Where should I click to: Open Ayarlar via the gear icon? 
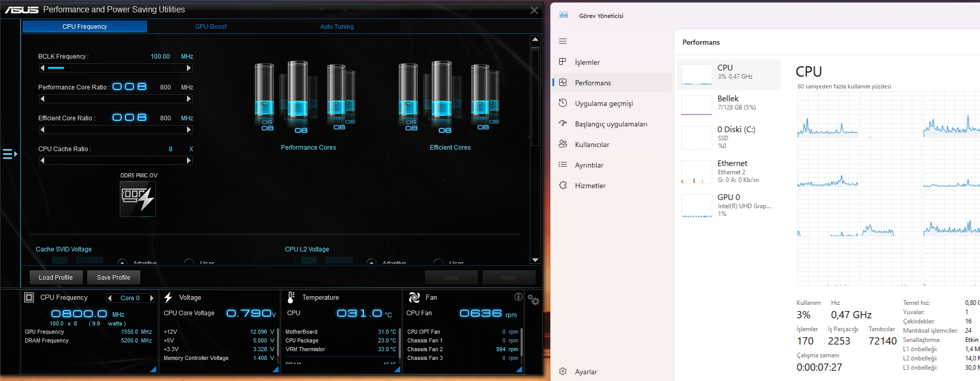tap(563, 371)
